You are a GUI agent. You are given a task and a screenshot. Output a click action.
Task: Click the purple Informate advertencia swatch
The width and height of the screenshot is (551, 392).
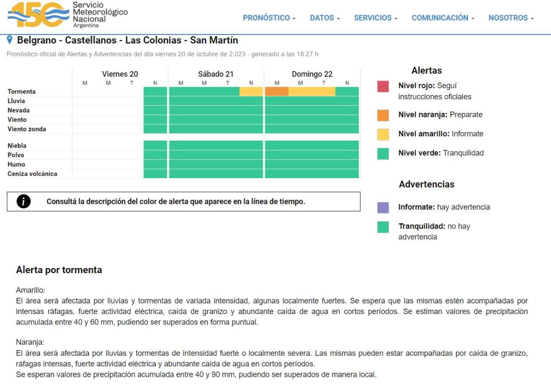pyautogui.click(x=383, y=207)
